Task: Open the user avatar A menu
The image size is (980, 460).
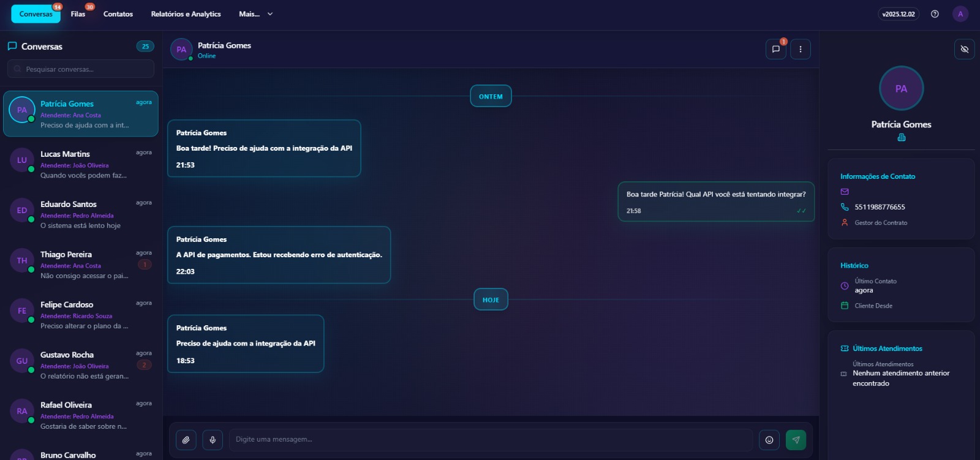Action: coord(960,14)
